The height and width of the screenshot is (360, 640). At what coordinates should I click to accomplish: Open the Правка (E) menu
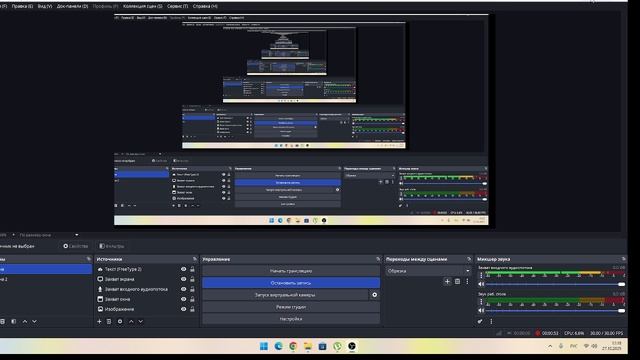[x=22, y=6]
